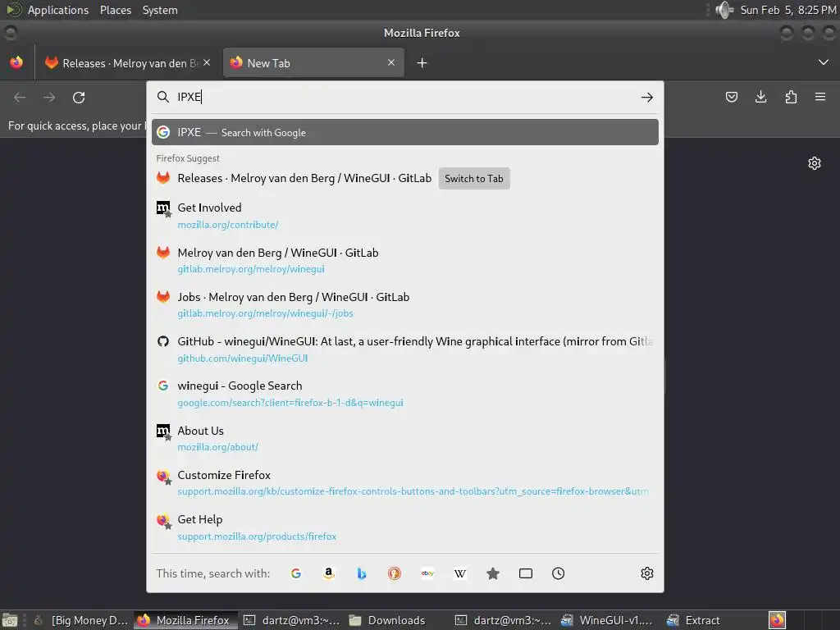The height and width of the screenshot is (630, 840).
Task: Open About Us mozilla.org suggestion
Action: [405, 438]
